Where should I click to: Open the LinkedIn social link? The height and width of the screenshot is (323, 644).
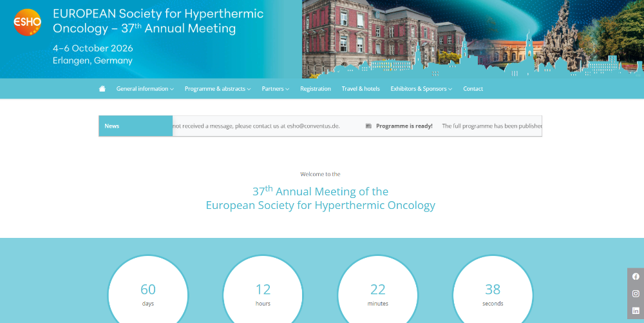point(636,311)
